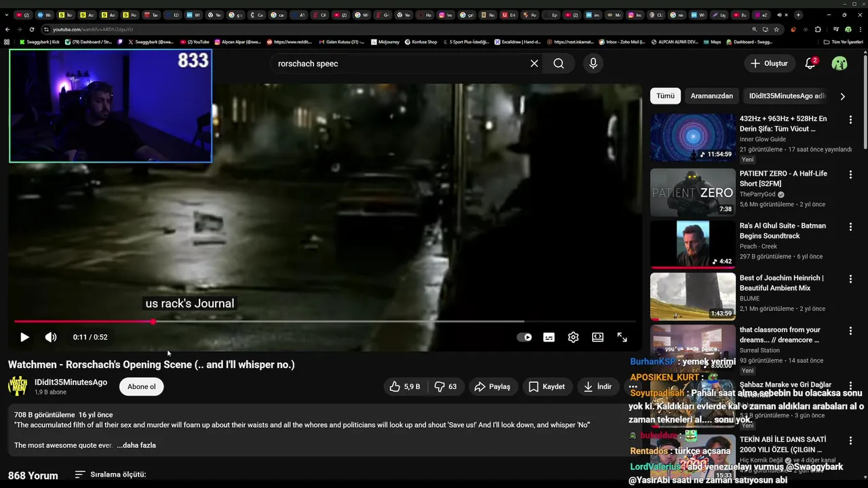Screen dimensions: 868x488
Task: Show more filter chips with right arrow
Action: pos(842,96)
